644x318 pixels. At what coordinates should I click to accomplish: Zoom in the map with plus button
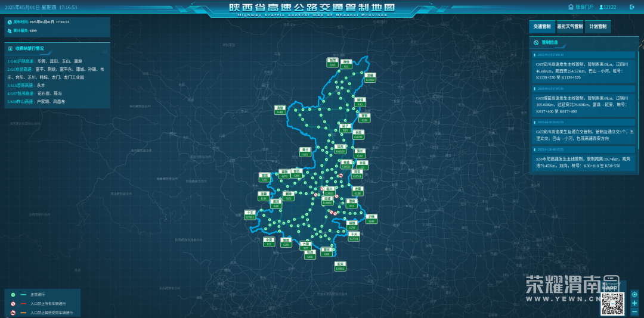[634, 303]
